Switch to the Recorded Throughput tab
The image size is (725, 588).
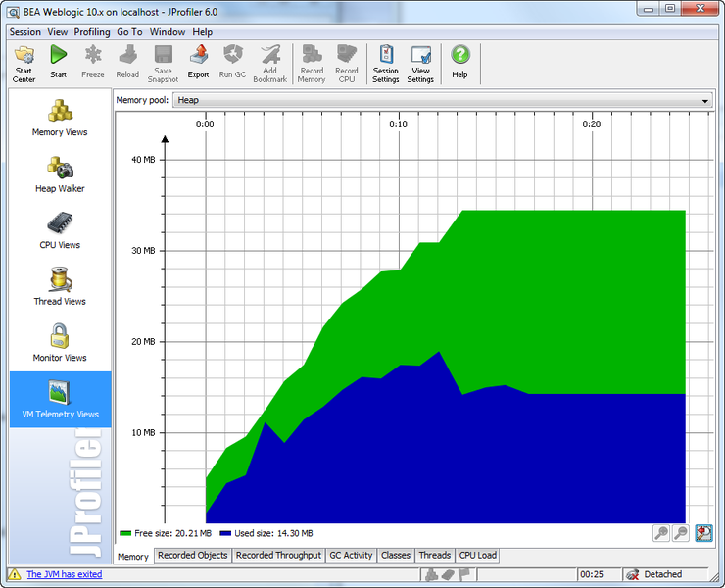pos(278,555)
